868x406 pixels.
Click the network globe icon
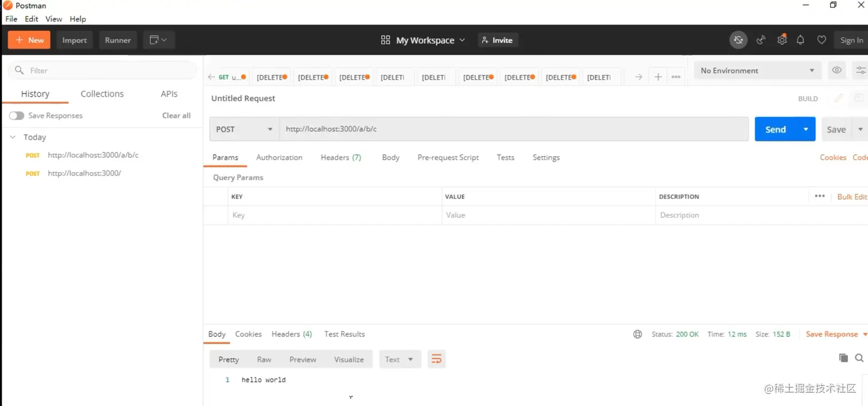tap(637, 334)
